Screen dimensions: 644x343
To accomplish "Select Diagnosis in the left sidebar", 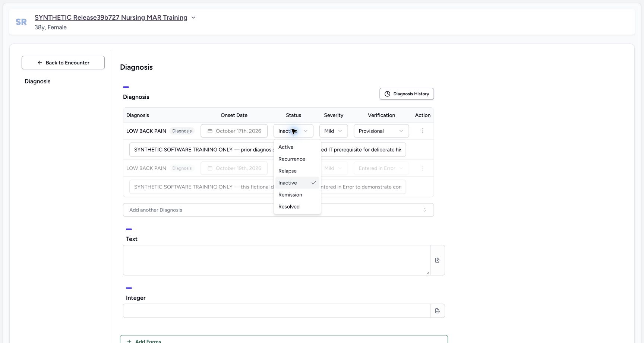I will 38,81.
